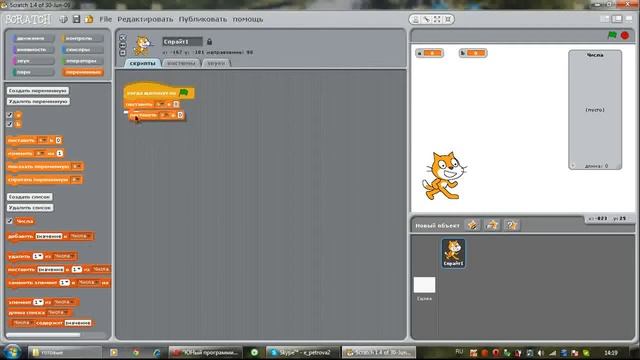640x360 pixels.
Task: Open list dropdown in 'длина списка' block
Action: coord(58,313)
